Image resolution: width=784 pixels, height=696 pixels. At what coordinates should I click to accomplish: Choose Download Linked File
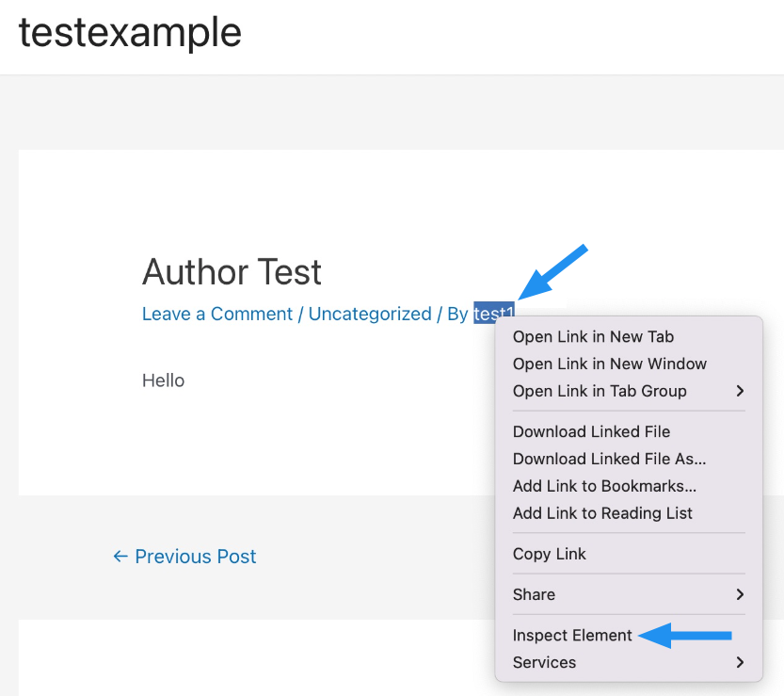tap(591, 431)
